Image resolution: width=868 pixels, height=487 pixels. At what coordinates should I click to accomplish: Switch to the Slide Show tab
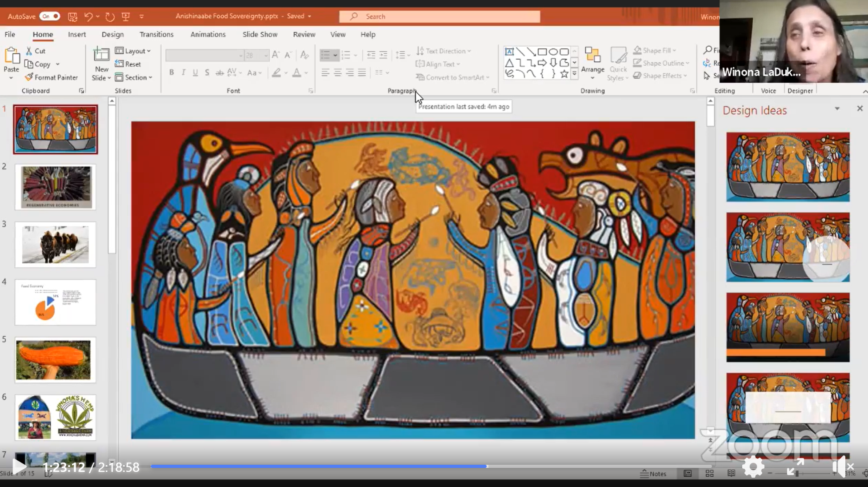pyautogui.click(x=260, y=34)
